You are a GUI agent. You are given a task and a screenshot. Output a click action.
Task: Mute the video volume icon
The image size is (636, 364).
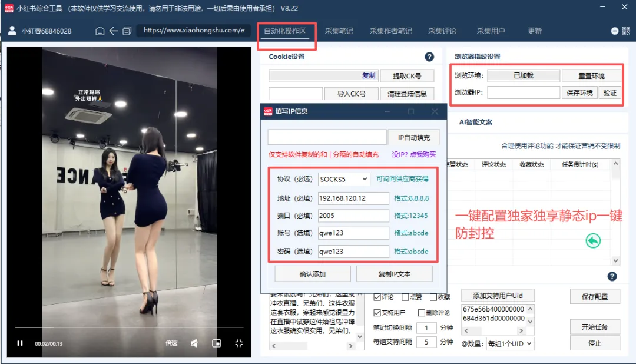[194, 343]
